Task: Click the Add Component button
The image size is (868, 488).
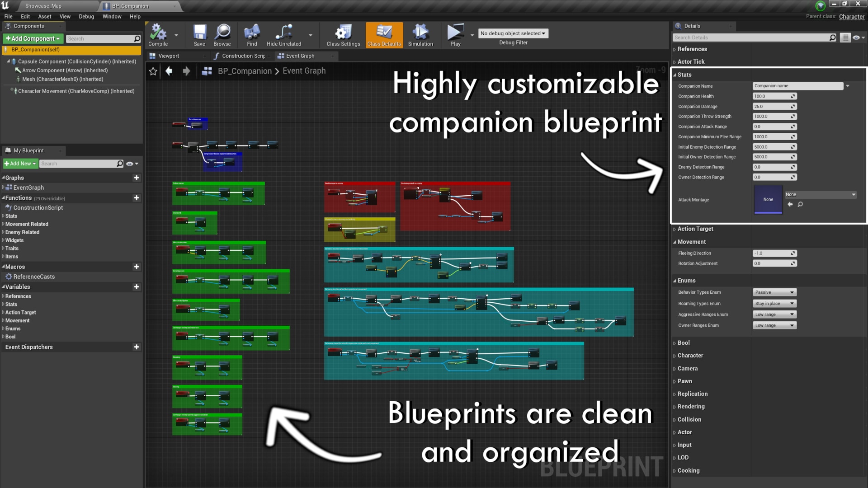Action: pos(32,38)
